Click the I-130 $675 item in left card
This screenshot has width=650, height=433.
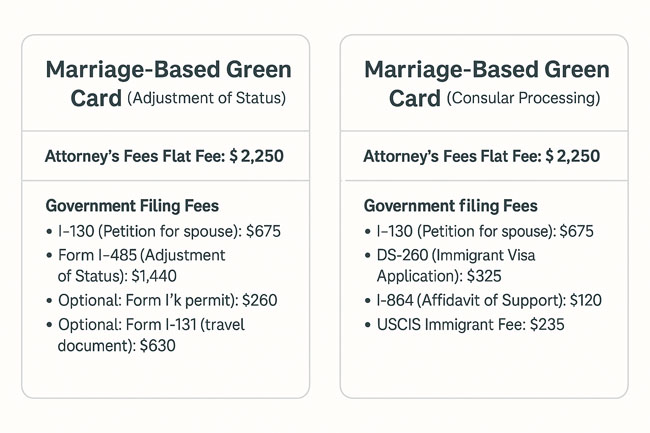(169, 231)
